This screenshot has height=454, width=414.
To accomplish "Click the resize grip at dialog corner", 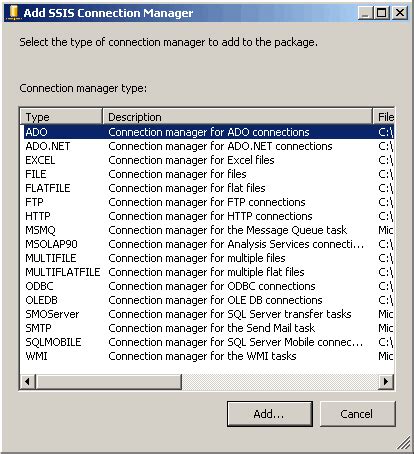I will pyautogui.click(x=404, y=443).
